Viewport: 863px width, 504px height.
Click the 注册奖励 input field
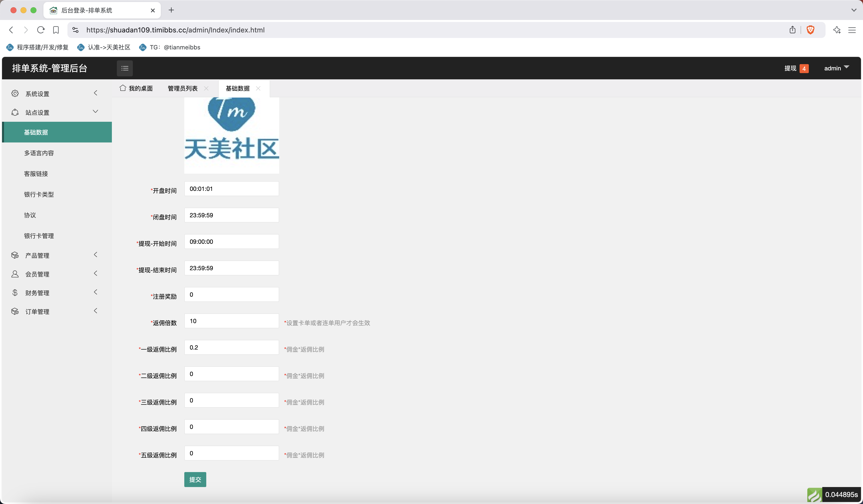pyautogui.click(x=231, y=295)
